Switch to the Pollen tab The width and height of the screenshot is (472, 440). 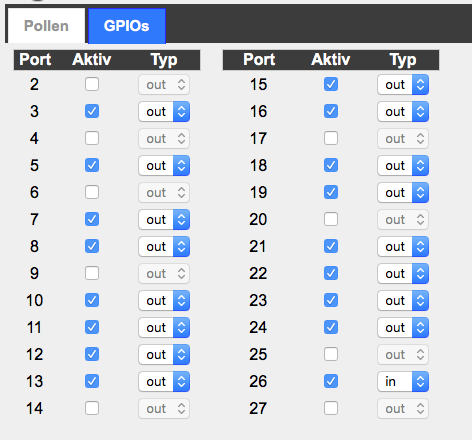click(46, 26)
